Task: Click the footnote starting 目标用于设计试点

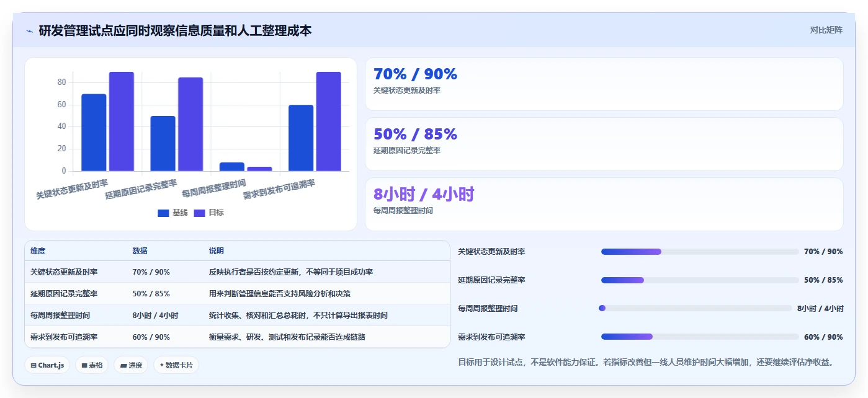Action: click(x=645, y=362)
